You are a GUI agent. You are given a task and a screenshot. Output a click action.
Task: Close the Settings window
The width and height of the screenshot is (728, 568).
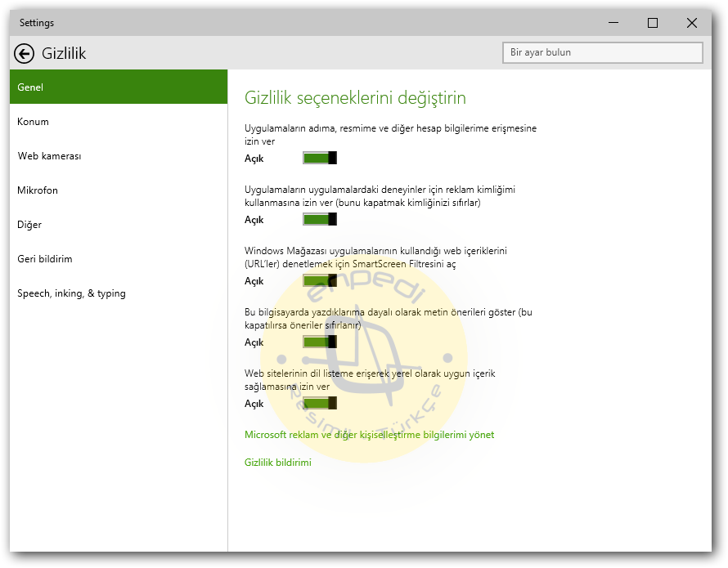coord(691,23)
